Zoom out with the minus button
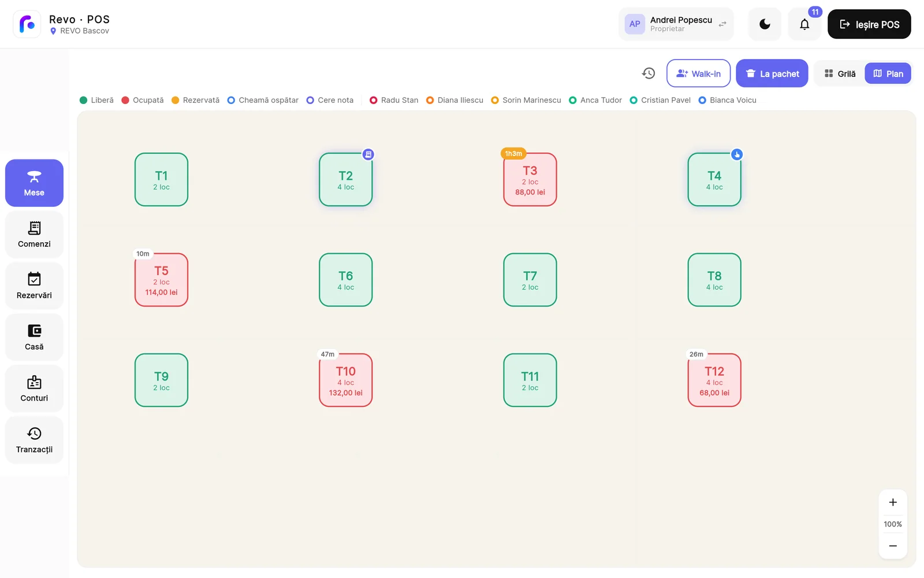This screenshot has width=924, height=578. point(893,546)
